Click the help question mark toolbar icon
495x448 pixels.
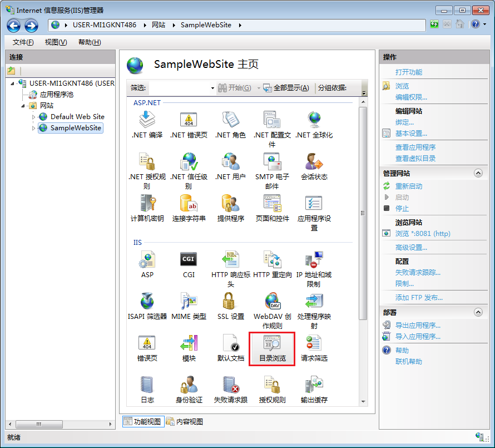[x=476, y=24]
